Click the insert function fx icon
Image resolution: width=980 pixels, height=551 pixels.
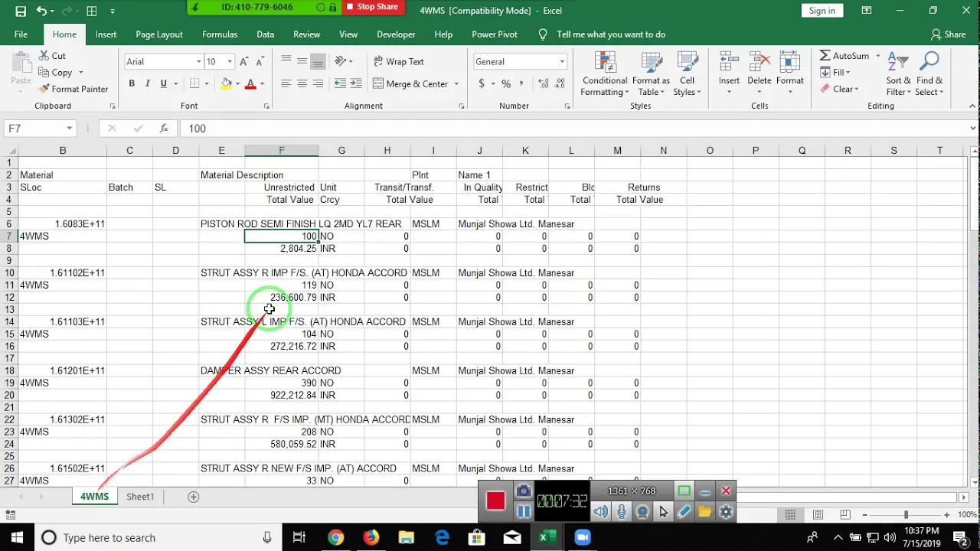click(164, 128)
